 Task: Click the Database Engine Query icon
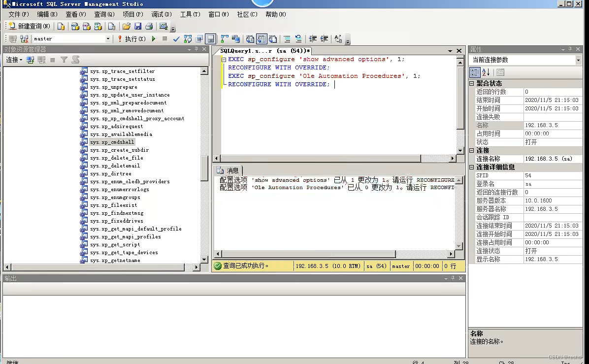(x=61, y=26)
